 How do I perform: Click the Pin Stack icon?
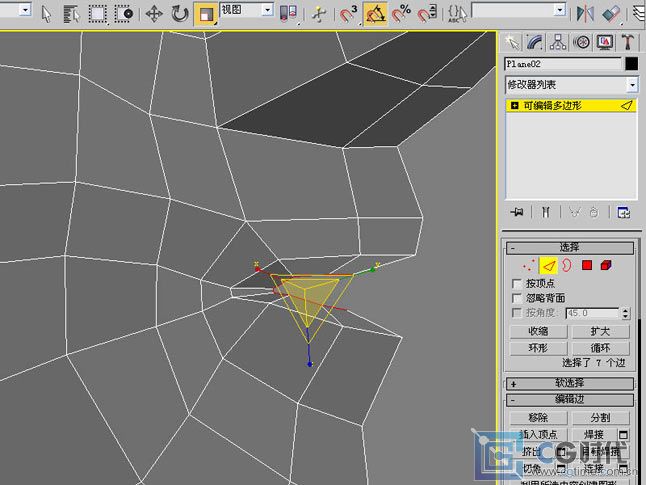[x=517, y=212]
